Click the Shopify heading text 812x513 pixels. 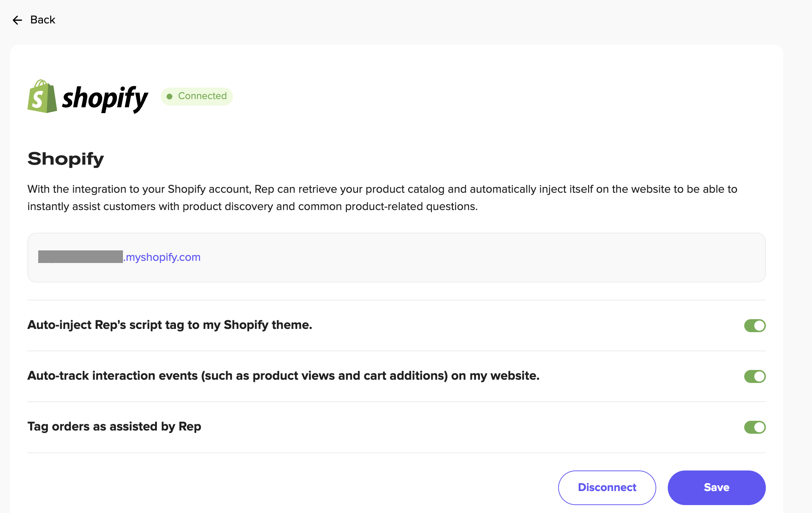pos(66,159)
